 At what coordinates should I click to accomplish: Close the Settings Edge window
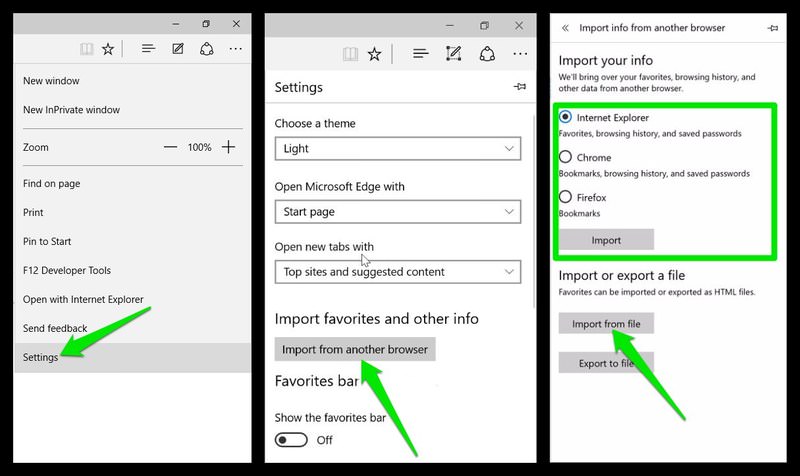519,26
